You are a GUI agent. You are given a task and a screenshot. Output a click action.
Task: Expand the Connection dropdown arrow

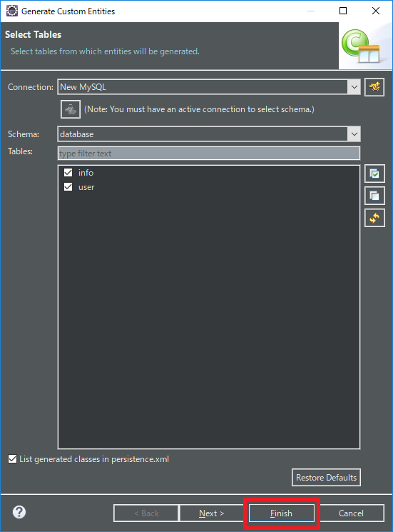click(354, 87)
